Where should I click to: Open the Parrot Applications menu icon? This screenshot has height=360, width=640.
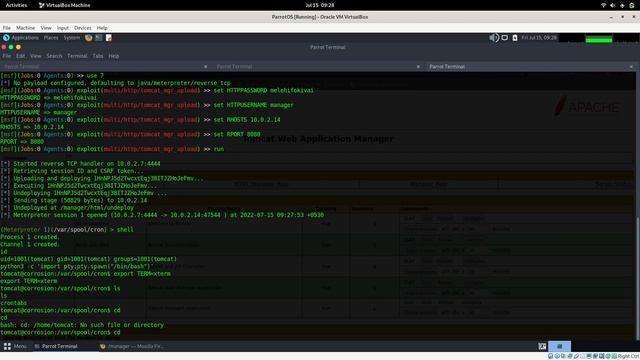pos(6,38)
